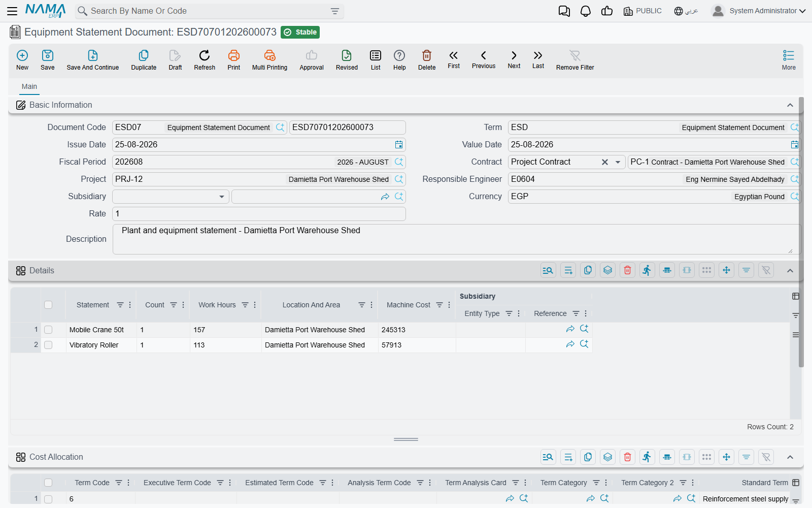Image resolution: width=812 pixels, height=508 pixels.
Task: Switch language to Arabic
Action: click(686, 11)
